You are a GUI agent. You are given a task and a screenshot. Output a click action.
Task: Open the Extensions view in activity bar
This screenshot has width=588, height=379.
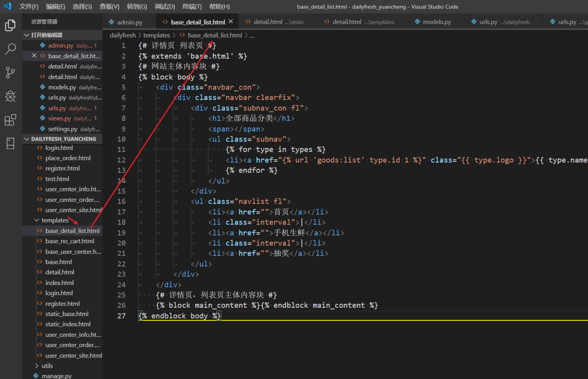tap(10, 120)
